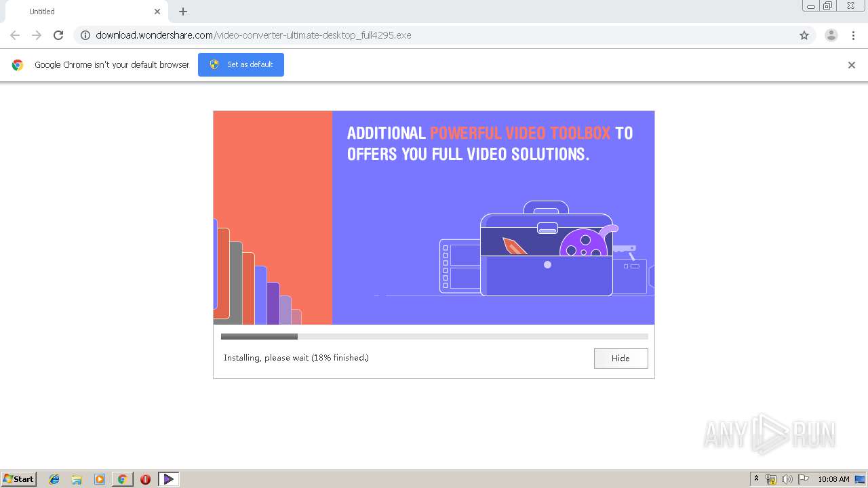This screenshot has width=868, height=488.
Task: Restore down the Chrome window
Action: click(828, 6)
